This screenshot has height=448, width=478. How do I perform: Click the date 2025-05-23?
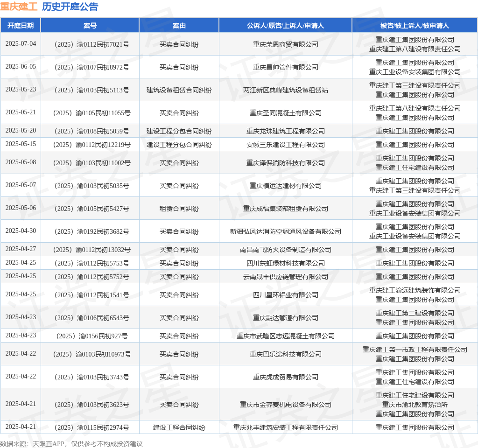[21, 89]
